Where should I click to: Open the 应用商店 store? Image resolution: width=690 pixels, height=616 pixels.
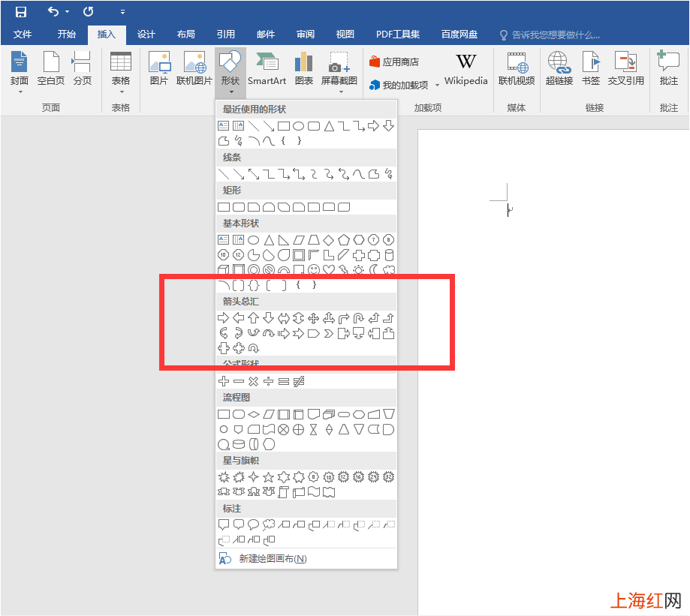click(394, 62)
